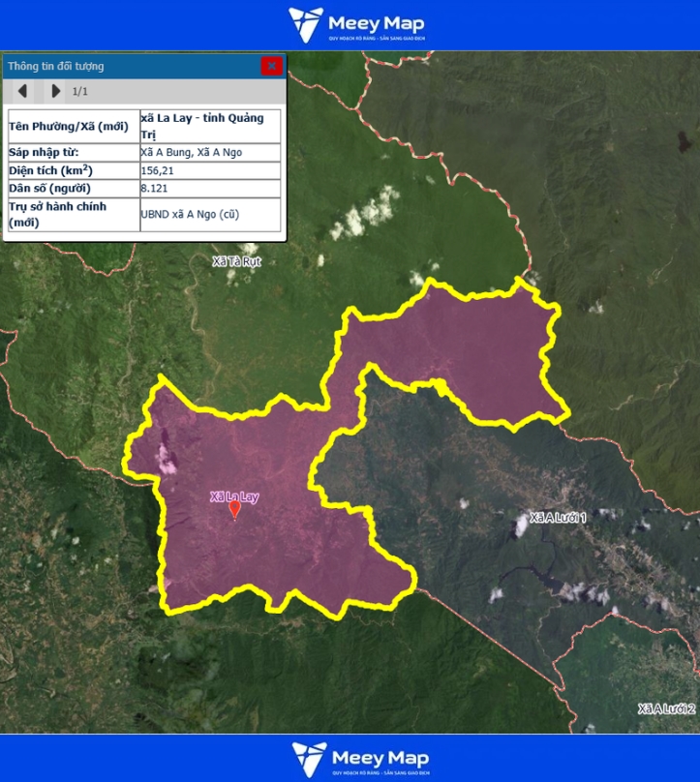This screenshot has width=700, height=782.
Task: Select the 'xã La Lay - tỉnh Quảng Trị' cell
Action: coord(209,126)
